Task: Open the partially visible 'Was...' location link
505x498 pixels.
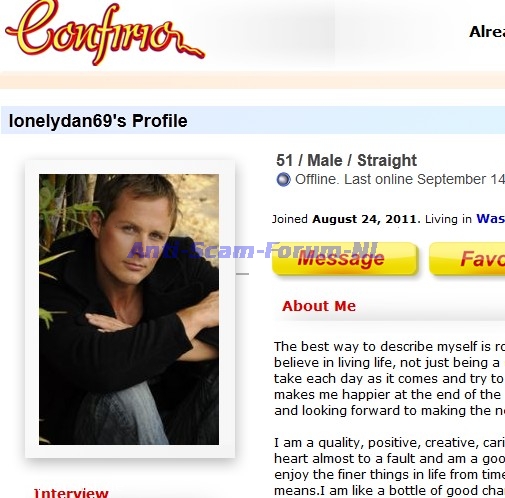Action: click(x=490, y=219)
